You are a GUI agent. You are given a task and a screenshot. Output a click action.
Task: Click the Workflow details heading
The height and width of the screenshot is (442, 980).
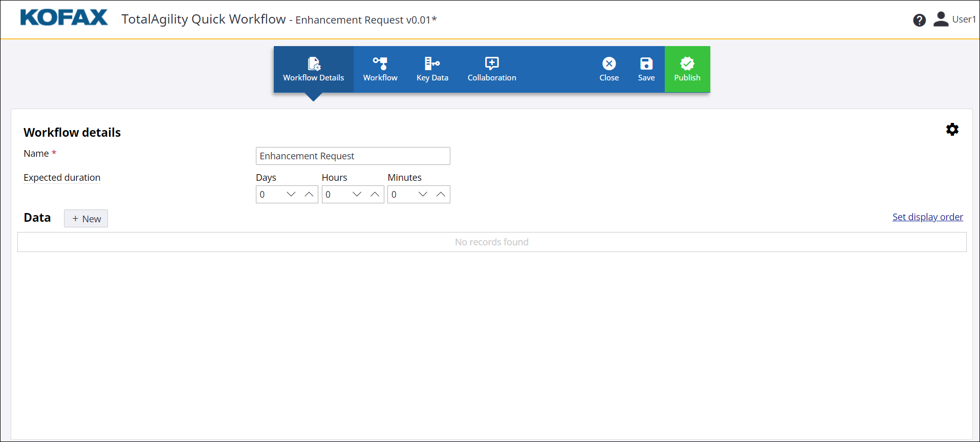tap(72, 133)
